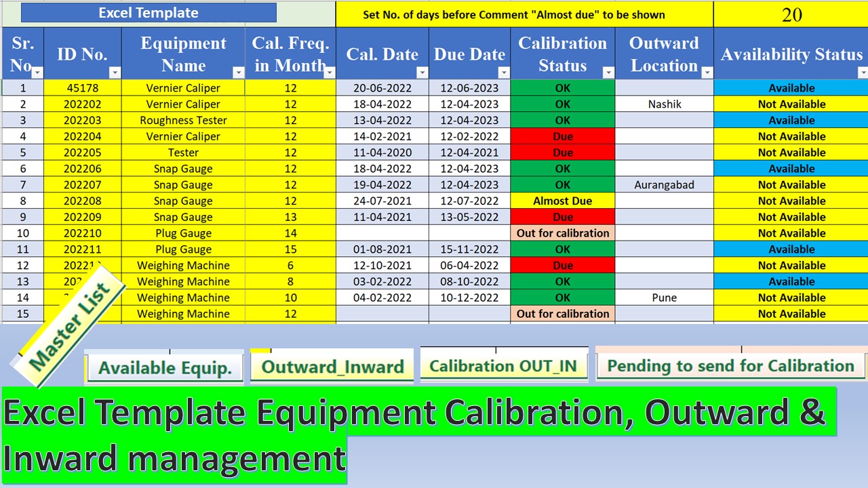The height and width of the screenshot is (488, 868).
Task: Select the red Due status in row 4
Action: pos(562,136)
